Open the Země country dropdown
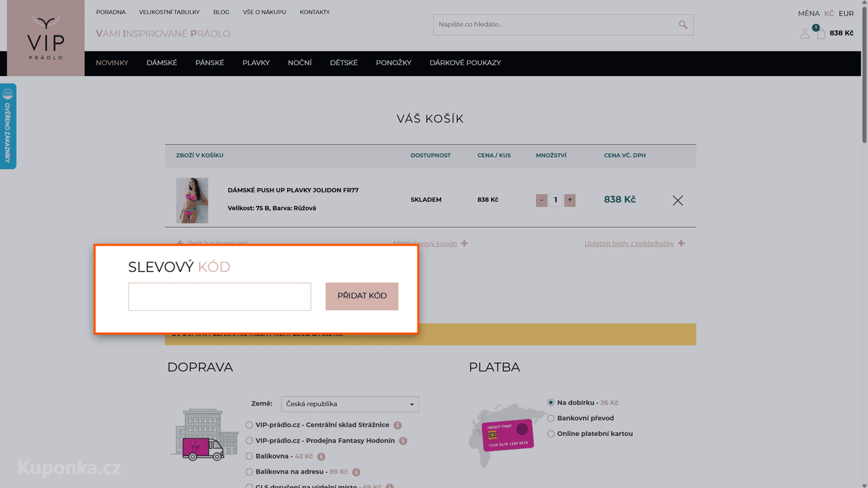The height and width of the screenshot is (488, 868). tap(350, 404)
